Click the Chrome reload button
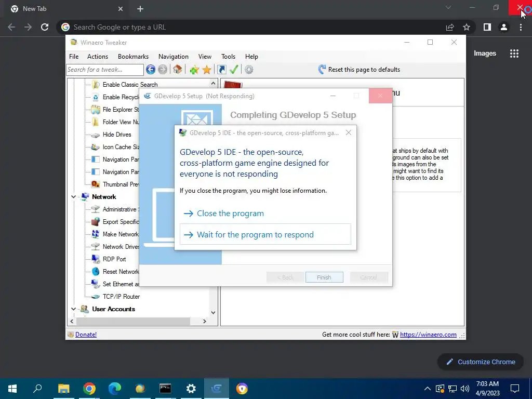The image size is (532, 399). coord(45,27)
